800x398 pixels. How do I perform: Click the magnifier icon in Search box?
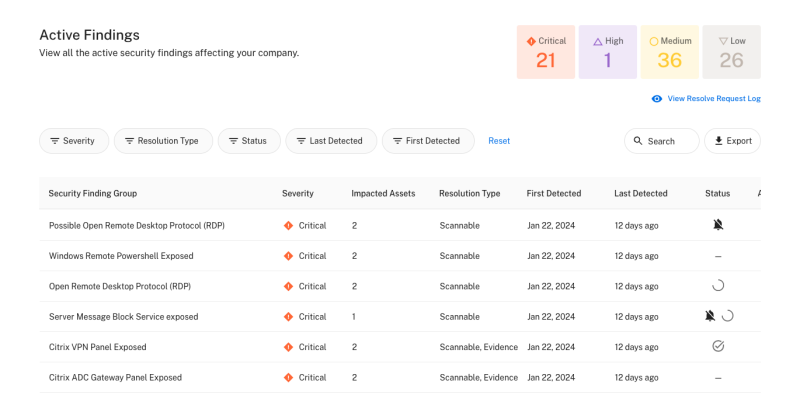click(x=638, y=141)
